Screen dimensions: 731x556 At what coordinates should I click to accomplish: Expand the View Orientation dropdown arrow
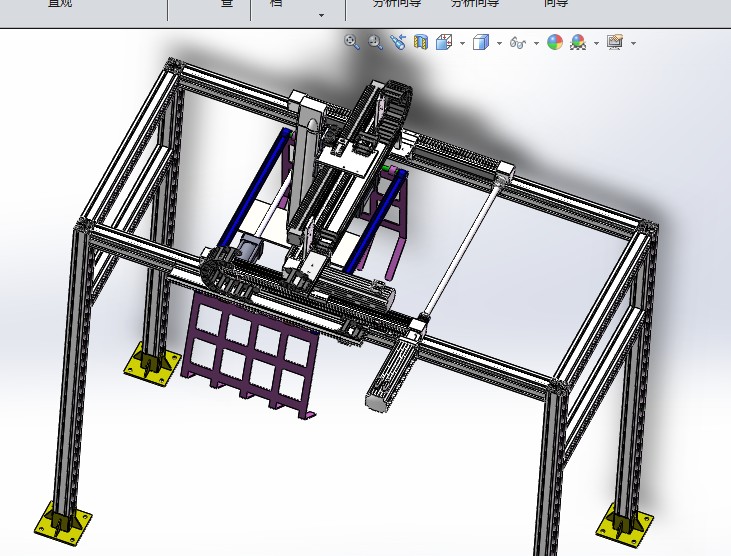pyautogui.click(x=462, y=43)
